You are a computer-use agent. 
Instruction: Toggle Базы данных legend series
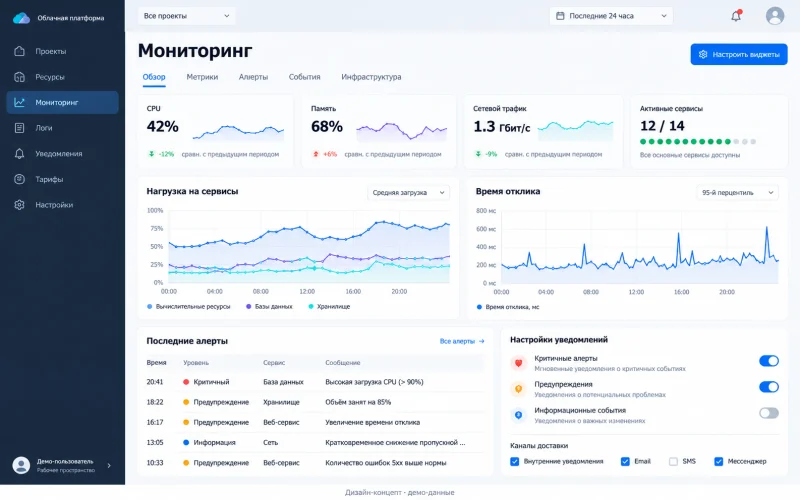pos(269,307)
